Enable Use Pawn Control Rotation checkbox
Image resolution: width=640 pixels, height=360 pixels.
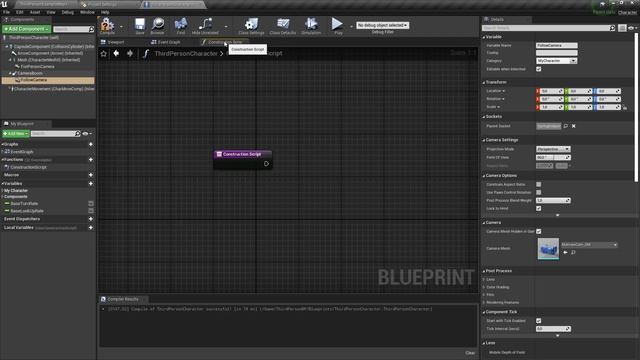(x=538, y=192)
